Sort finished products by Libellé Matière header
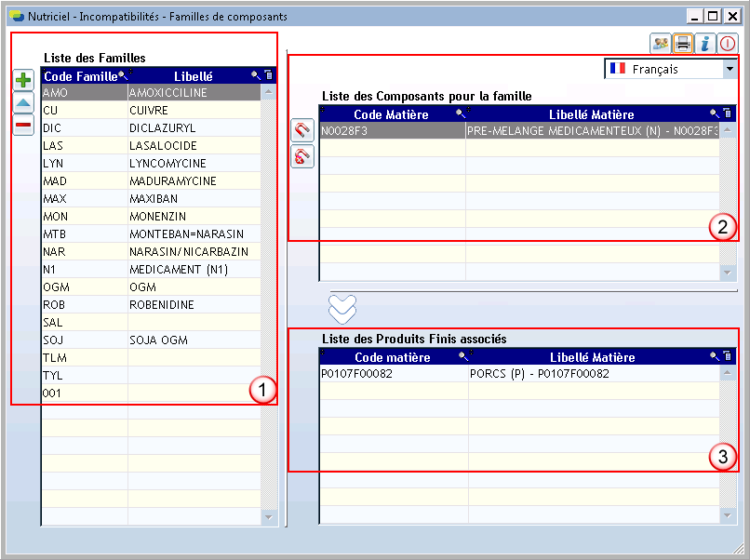This screenshot has height=560, width=750. (x=592, y=357)
